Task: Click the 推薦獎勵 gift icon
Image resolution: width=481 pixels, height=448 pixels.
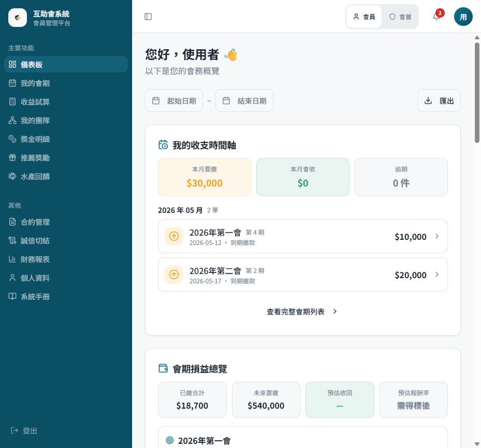Action: point(12,157)
